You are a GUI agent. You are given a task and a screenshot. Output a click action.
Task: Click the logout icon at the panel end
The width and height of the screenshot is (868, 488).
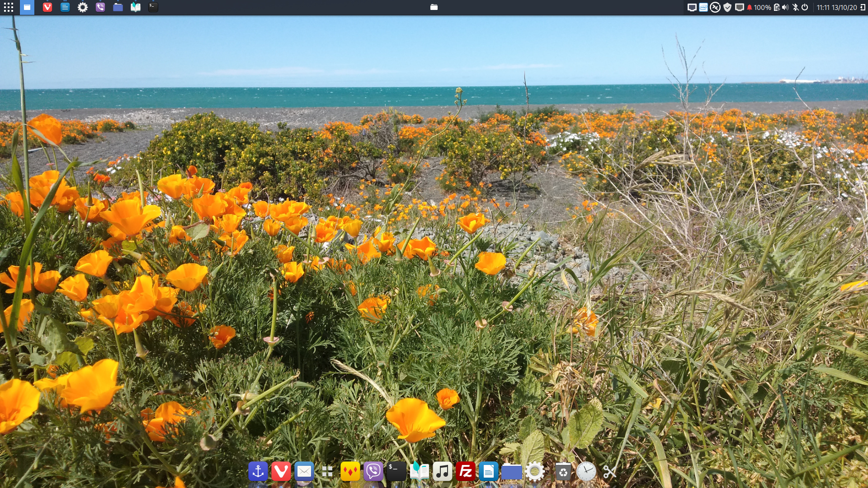[863, 8]
